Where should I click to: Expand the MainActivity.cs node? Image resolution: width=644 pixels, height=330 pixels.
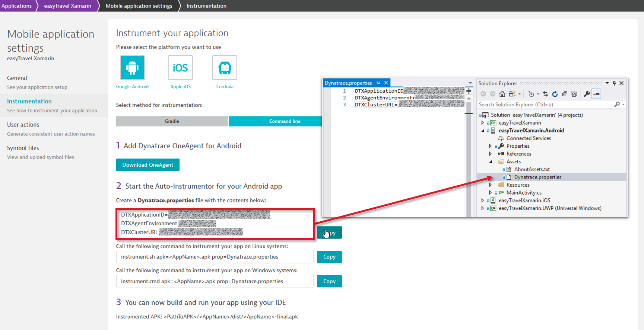[491, 193]
